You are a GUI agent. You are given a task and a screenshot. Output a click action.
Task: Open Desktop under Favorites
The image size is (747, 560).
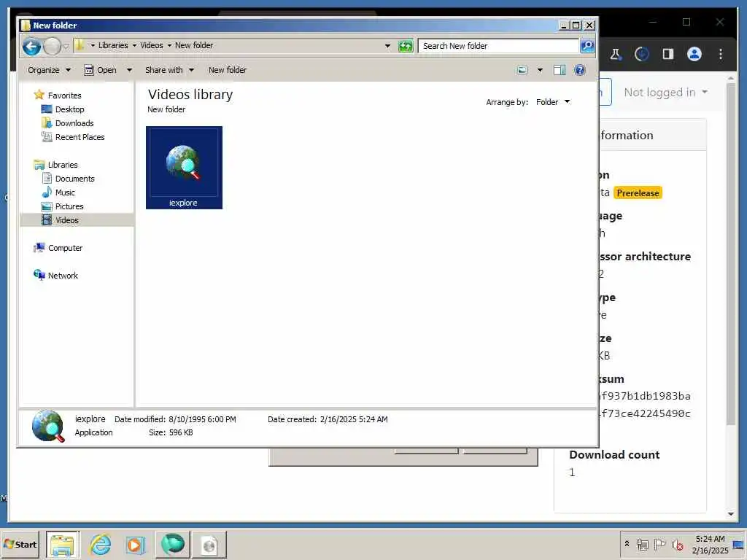pyautogui.click(x=69, y=109)
